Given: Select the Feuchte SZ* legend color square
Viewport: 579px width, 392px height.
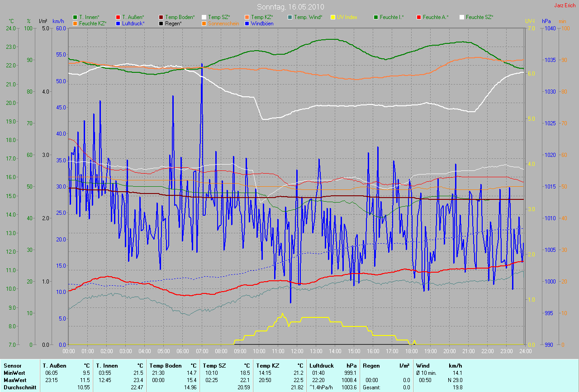Looking at the screenshot, I should [x=462, y=17].
